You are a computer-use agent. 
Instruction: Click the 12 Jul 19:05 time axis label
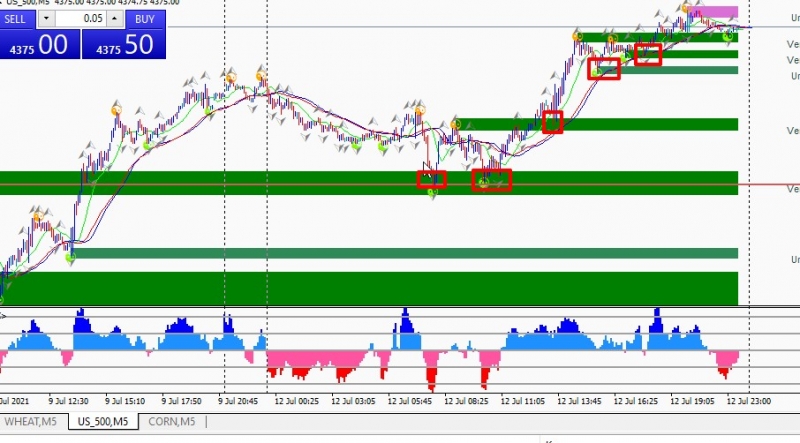pos(692,401)
